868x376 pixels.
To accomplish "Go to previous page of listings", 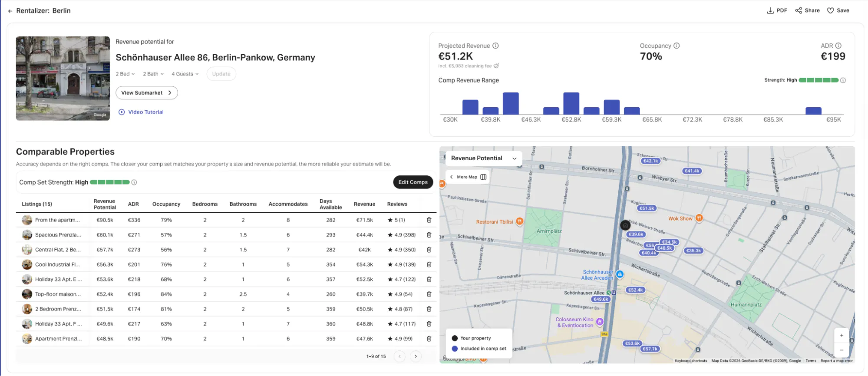I will (399, 356).
